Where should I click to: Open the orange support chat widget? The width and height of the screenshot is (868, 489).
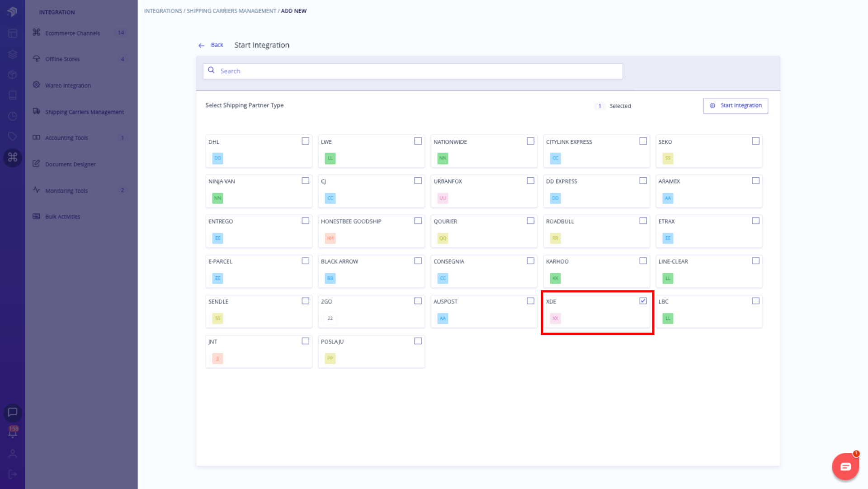tap(845, 466)
